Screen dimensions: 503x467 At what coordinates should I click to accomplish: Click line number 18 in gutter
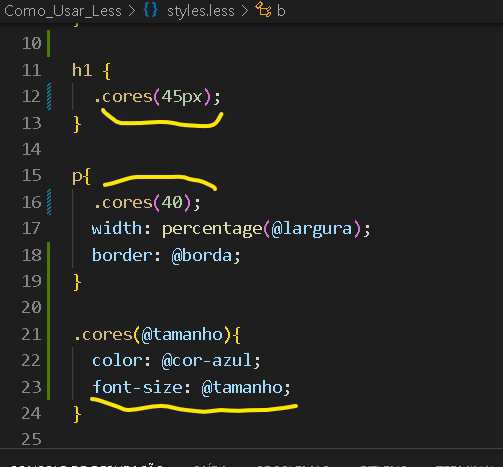tap(32, 255)
